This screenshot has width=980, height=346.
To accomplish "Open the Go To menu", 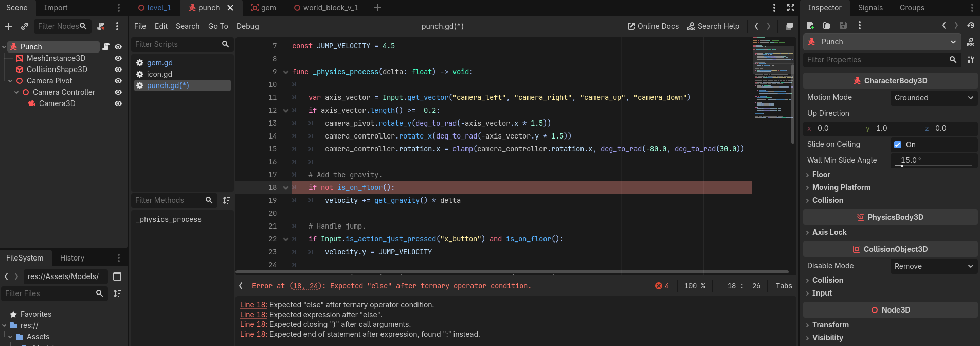I will pyautogui.click(x=218, y=26).
